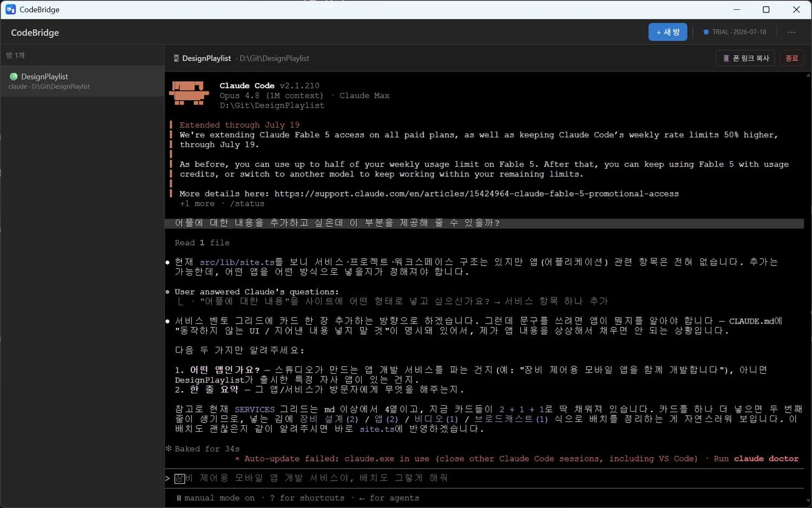The image size is (812, 508).
Task: Click the CodeBridge app icon in title bar
Action: coord(10,9)
